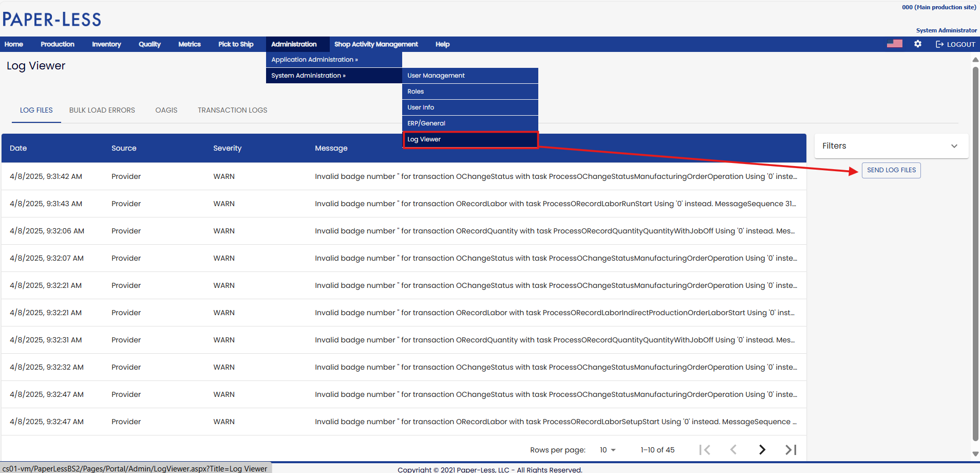Image resolution: width=980 pixels, height=473 pixels.
Task: Open the Production menu
Action: 58,44
